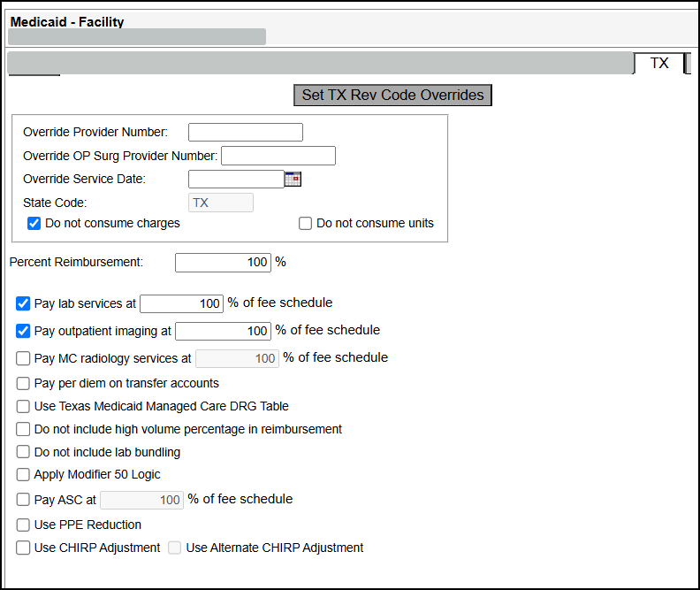Focus the Override Provider Number field
700x590 pixels.
point(246,132)
